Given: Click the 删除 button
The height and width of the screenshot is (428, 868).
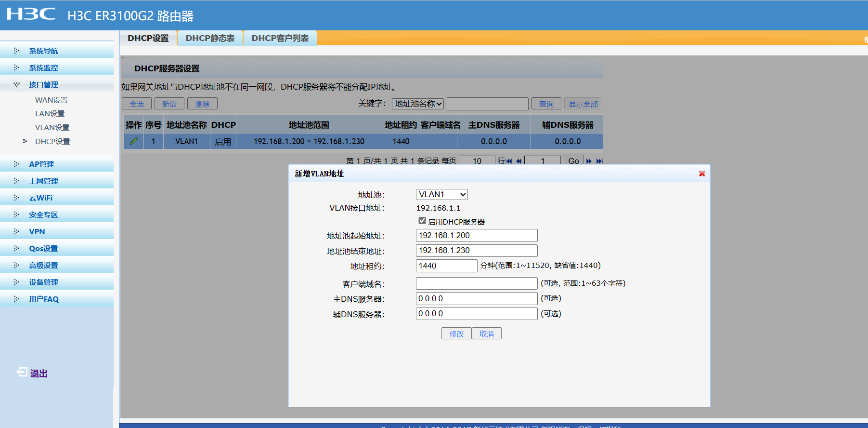Looking at the screenshot, I should click(x=202, y=104).
